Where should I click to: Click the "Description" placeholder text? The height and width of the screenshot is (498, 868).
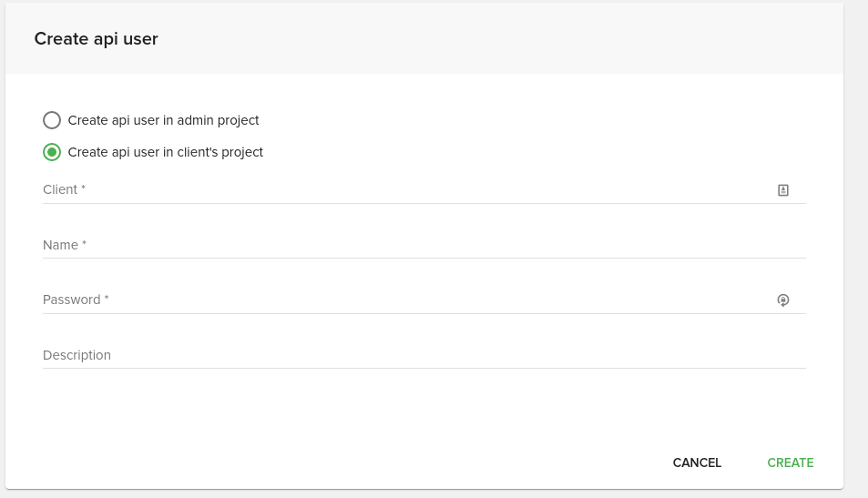[77, 355]
